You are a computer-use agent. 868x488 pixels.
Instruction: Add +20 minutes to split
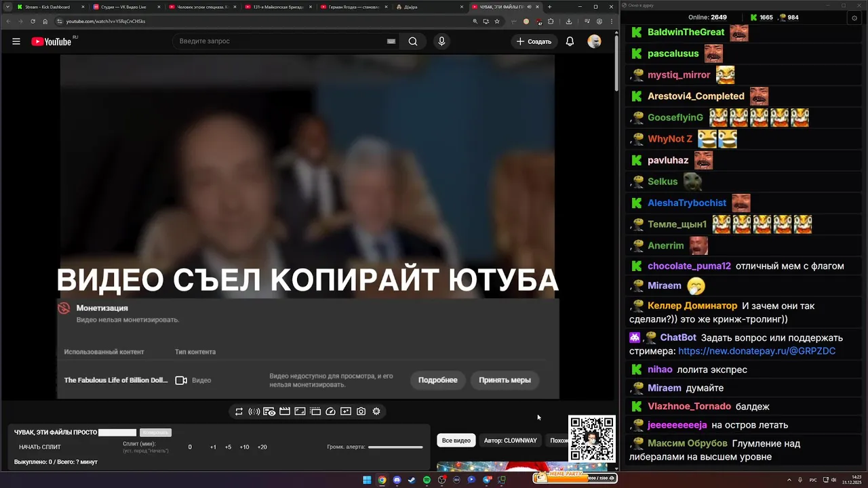pyautogui.click(x=262, y=447)
